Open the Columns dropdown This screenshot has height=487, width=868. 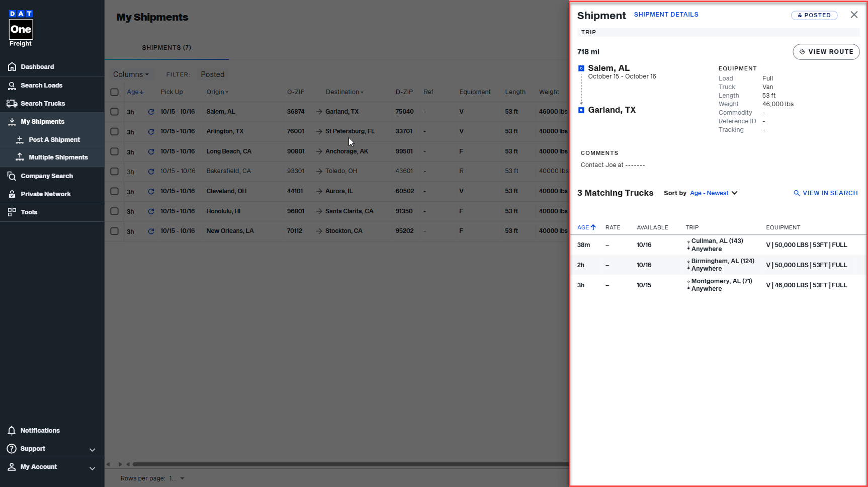point(131,74)
